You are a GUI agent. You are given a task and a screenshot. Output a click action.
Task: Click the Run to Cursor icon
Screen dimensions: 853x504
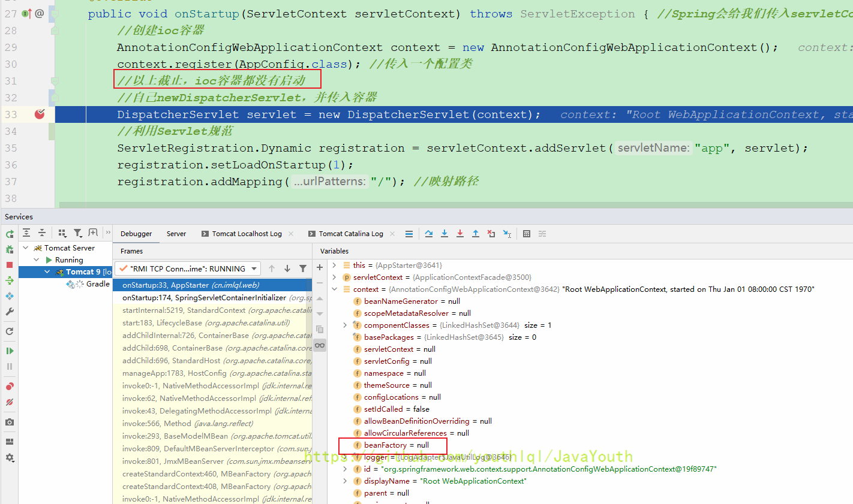[507, 234]
